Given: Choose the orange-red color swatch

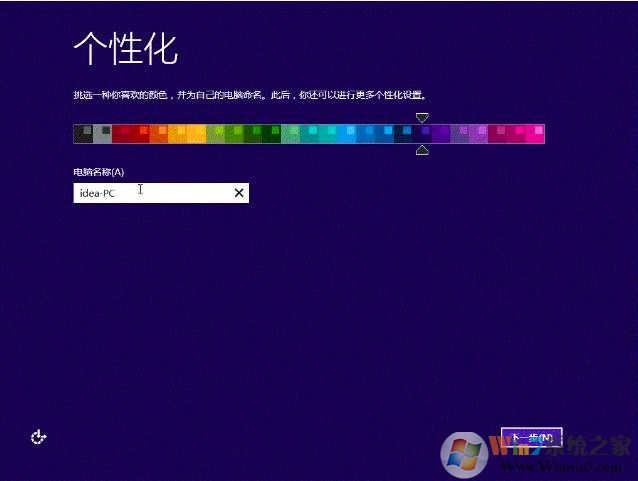Looking at the screenshot, I should pos(159,134).
